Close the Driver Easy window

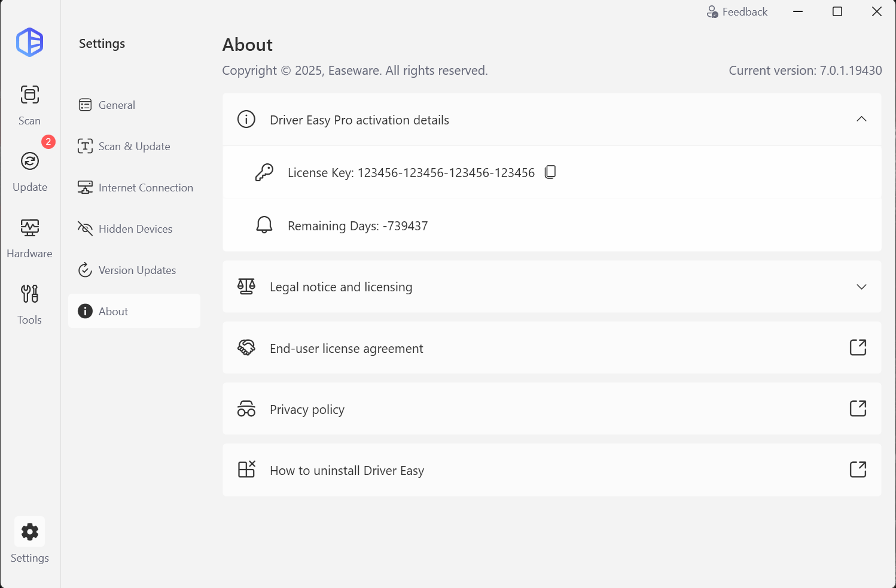877,12
